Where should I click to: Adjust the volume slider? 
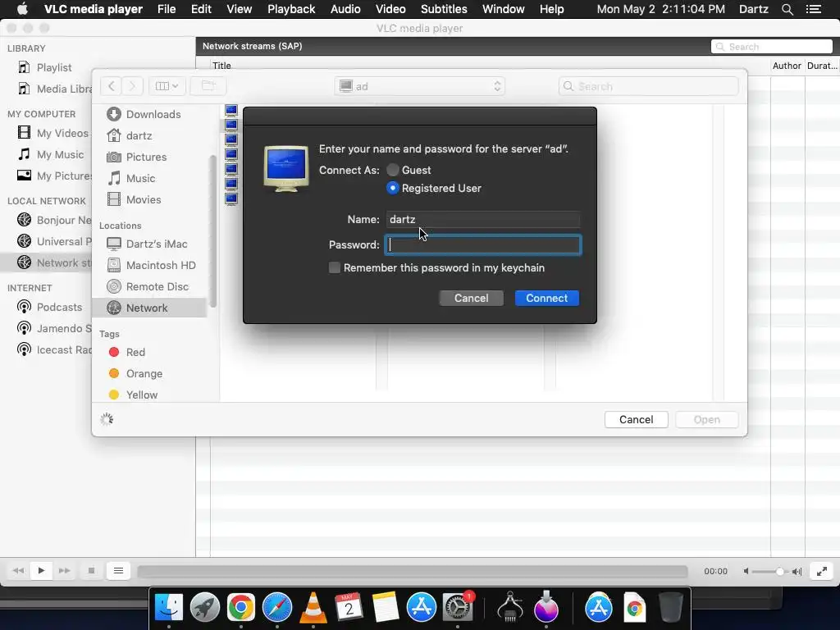tap(769, 572)
